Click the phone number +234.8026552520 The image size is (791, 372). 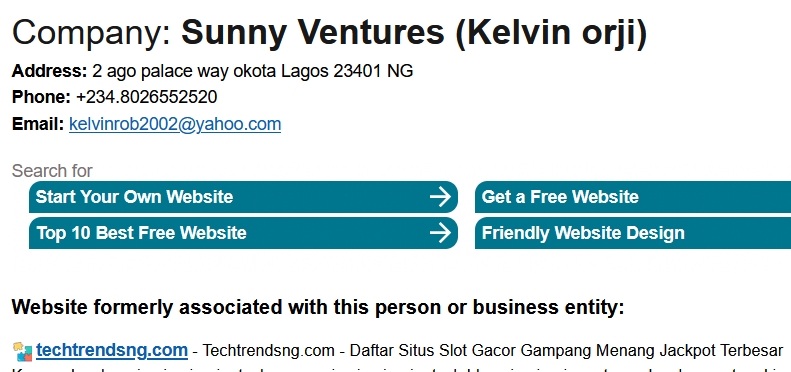point(146,97)
